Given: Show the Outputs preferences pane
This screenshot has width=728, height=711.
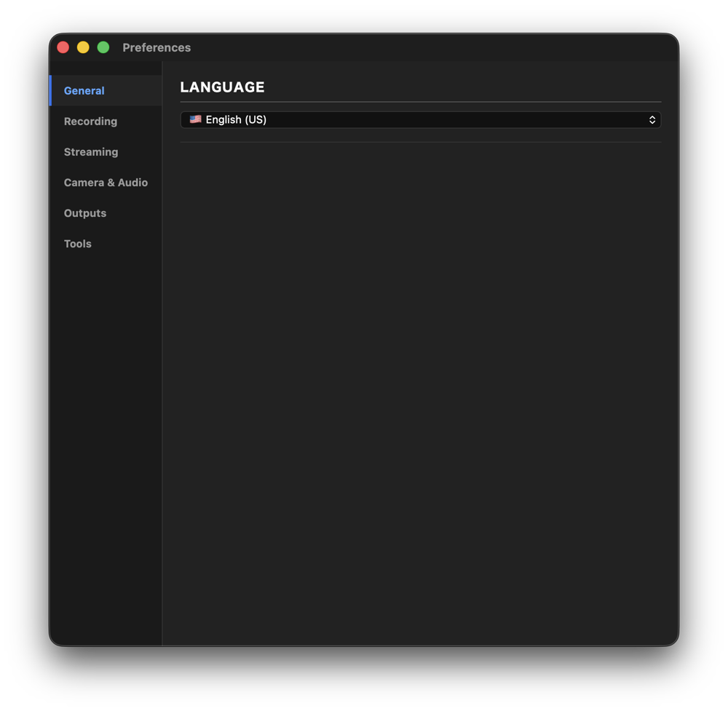Looking at the screenshot, I should pos(85,213).
